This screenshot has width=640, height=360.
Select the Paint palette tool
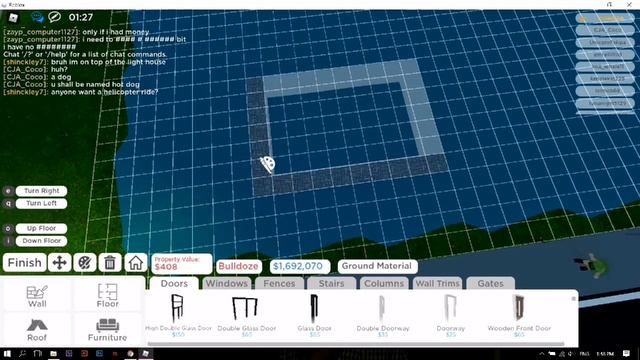[85, 262]
